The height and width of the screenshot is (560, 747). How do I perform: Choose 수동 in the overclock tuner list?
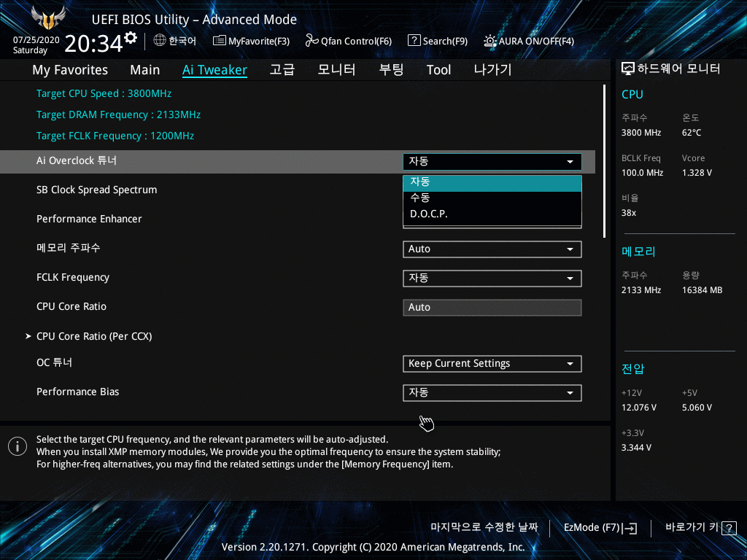(x=492, y=198)
